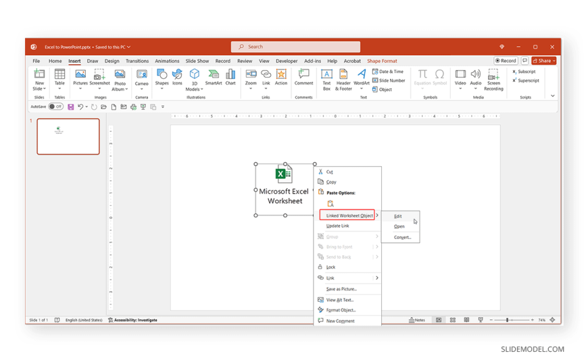
Task: Switch to the Design tab
Action: 112,61
